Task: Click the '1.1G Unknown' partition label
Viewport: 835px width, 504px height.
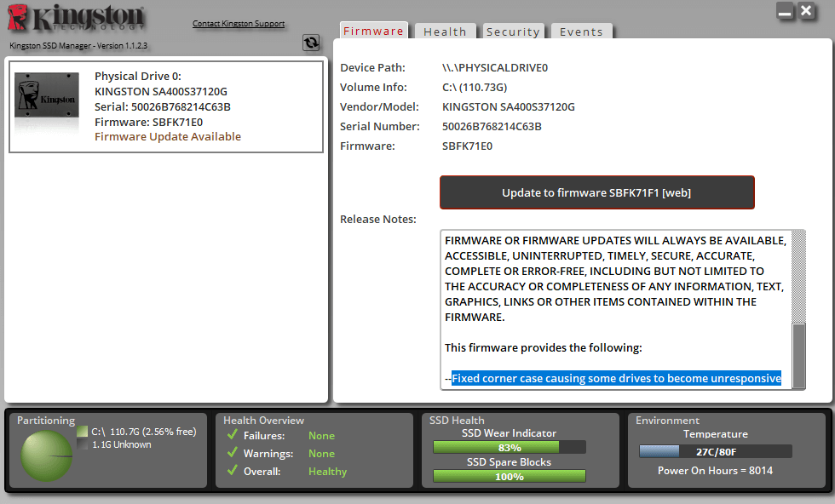Action: click(x=121, y=444)
